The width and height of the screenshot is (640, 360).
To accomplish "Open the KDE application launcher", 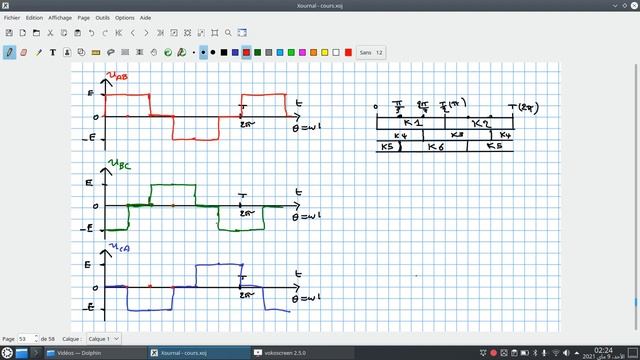I will click(x=7, y=353).
